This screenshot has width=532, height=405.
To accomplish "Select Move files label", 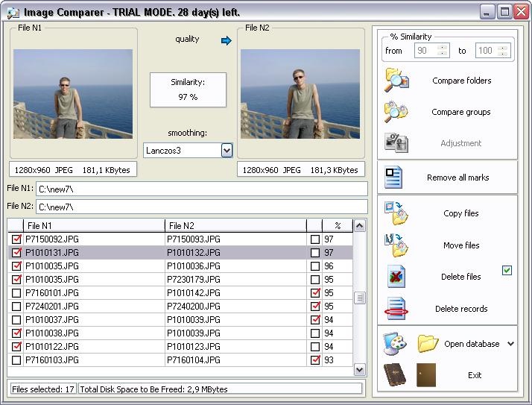I will (461, 245).
